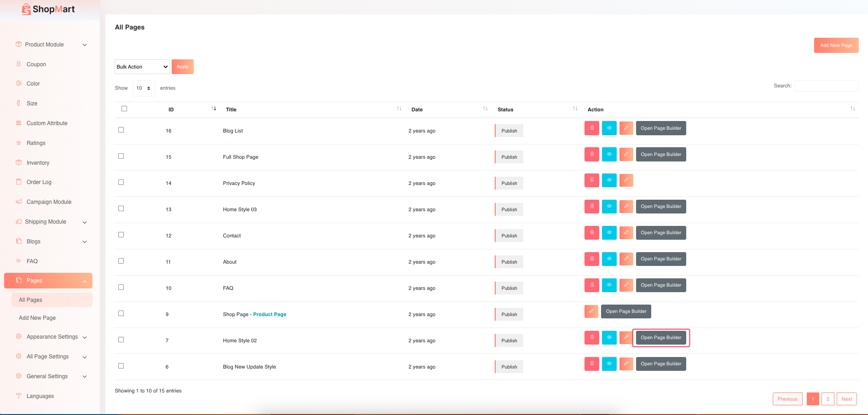Check the checkbox for Blog List row
Image resolution: width=868 pixels, height=415 pixels.
point(121,130)
